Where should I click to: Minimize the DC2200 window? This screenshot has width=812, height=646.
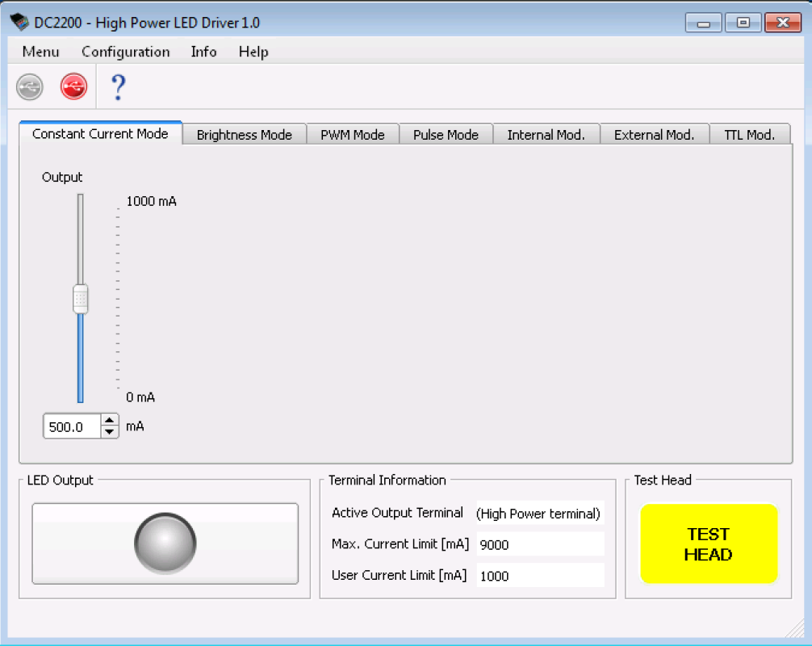click(703, 23)
